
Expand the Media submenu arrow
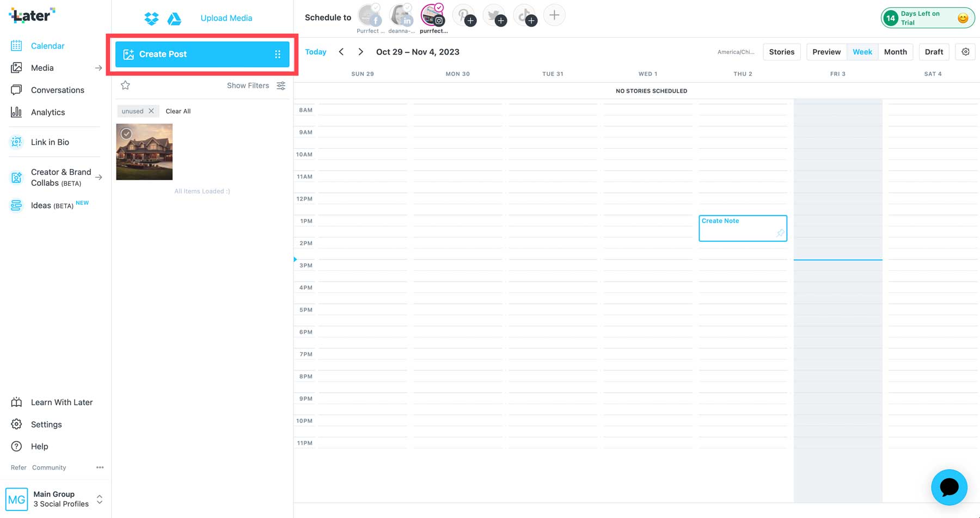click(x=99, y=68)
